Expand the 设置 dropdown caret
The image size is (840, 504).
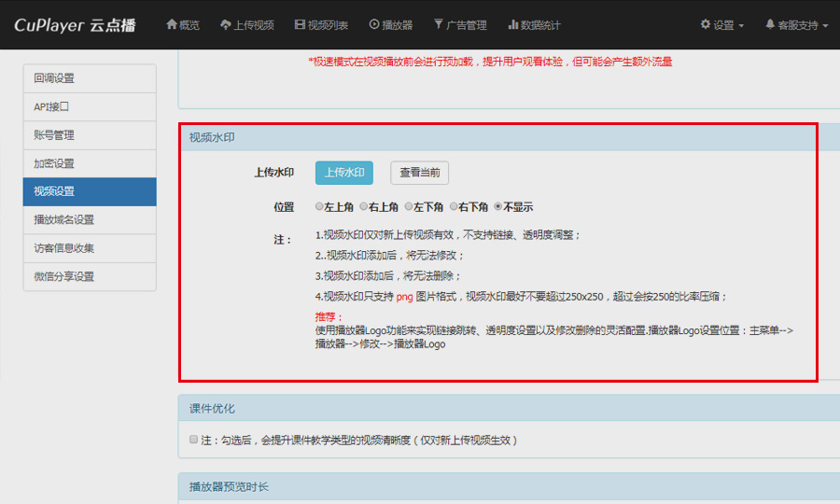click(741, 26)
